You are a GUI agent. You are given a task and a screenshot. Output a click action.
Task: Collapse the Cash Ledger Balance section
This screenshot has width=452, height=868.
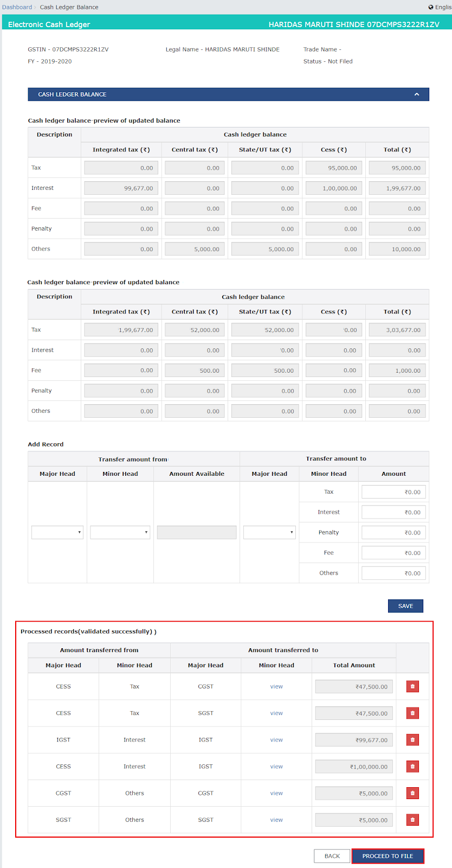[417, 94]
